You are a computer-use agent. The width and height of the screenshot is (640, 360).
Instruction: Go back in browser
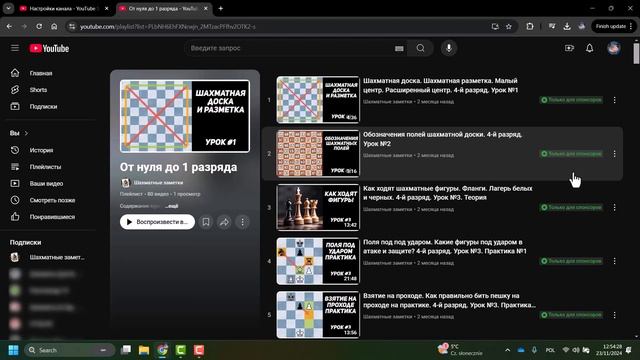coord(9,27)
